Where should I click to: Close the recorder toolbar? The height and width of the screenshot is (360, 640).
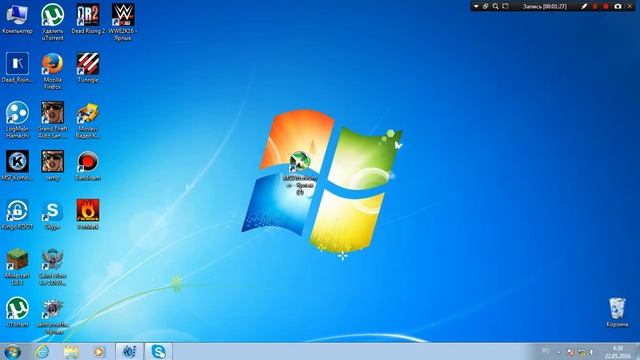(630, 7)
